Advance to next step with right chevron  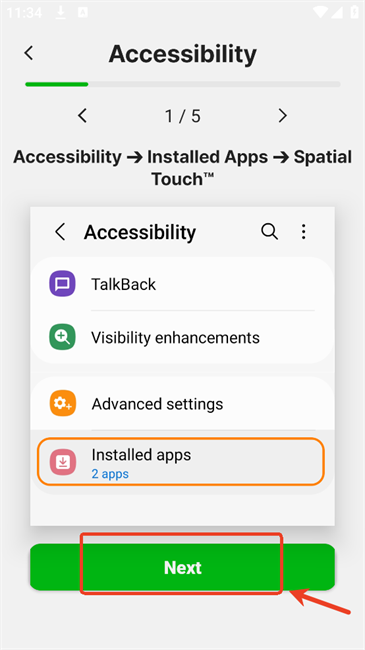(282, 115)
